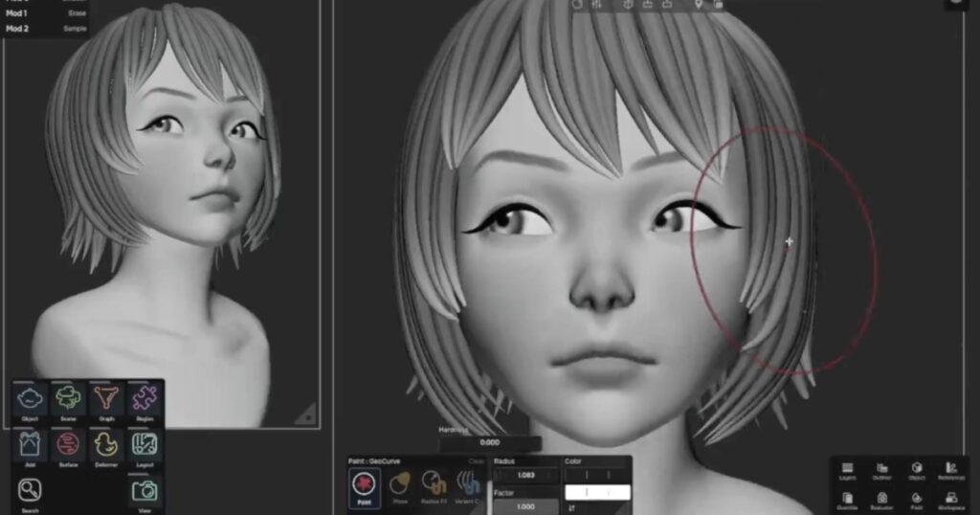Screen dimensions: 980x515
Task: Select the Mask brush mode
Action: click(x=400, y=486)
